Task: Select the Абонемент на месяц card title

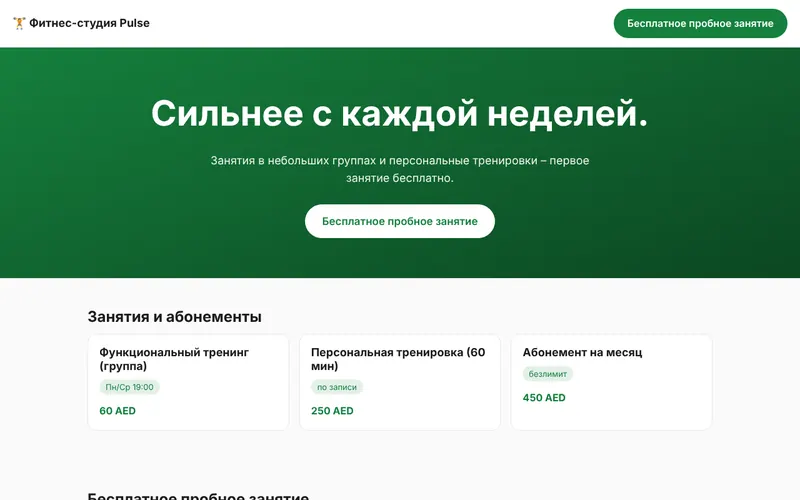Action: point(582,353)
